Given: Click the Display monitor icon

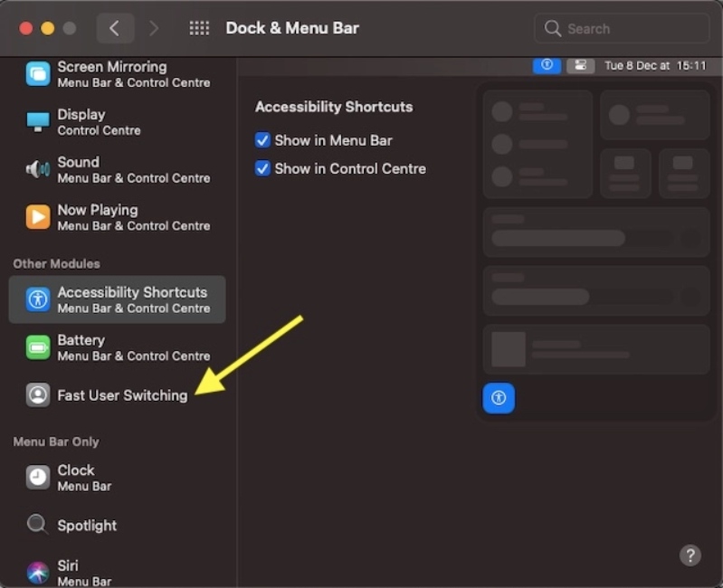Looking at the screenshot, I should click(38, 121).
